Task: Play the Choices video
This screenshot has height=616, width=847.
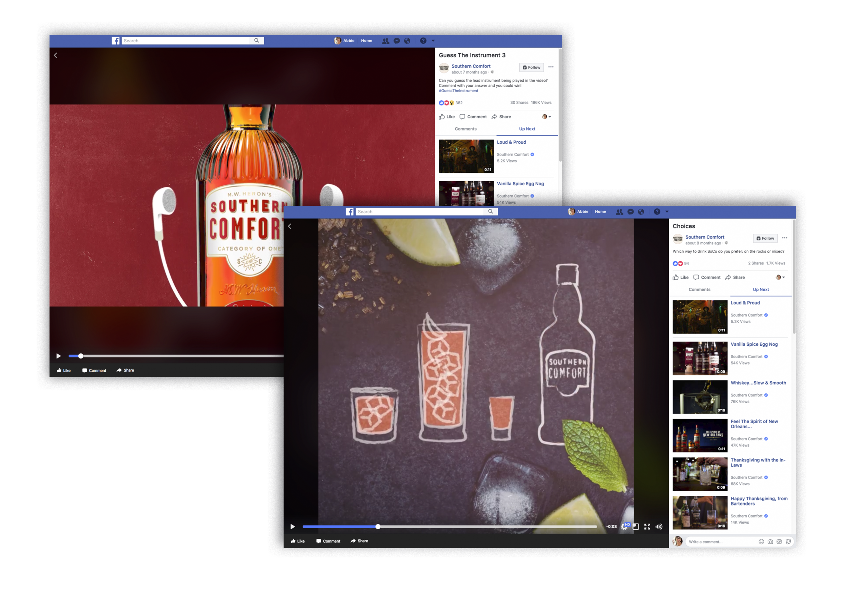Action: coord(292,527)
